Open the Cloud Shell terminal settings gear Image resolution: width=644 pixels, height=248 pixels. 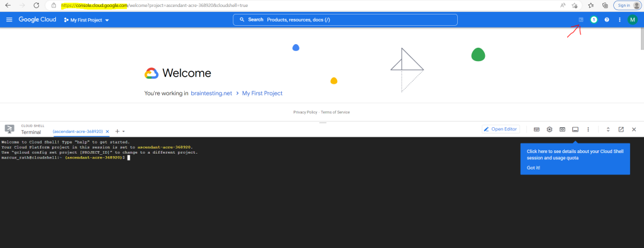(550, 129)
